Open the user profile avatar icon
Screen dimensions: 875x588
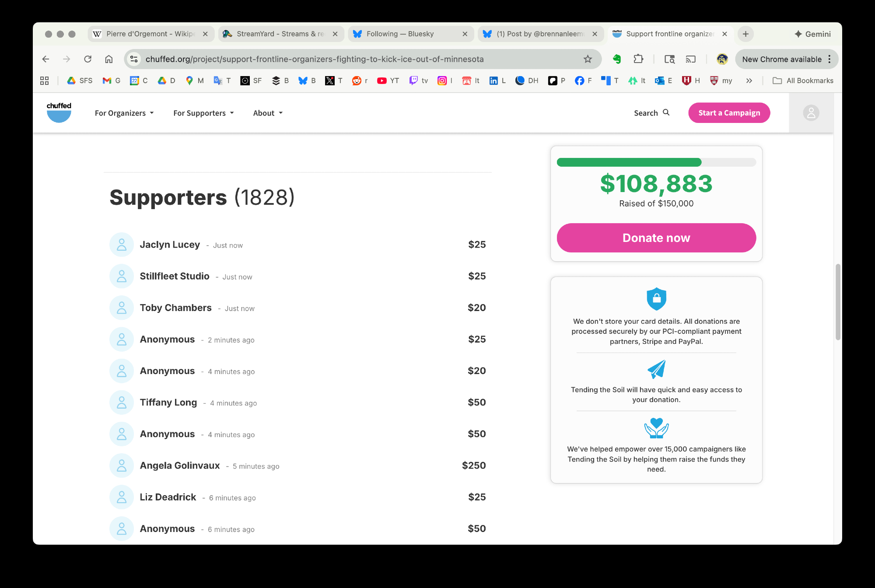811,113
